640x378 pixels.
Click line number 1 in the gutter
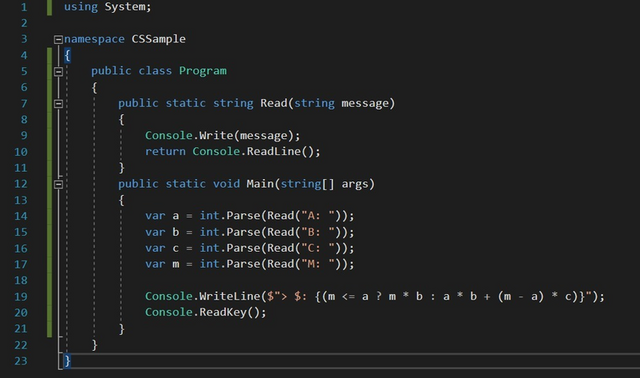pos(24,7)
